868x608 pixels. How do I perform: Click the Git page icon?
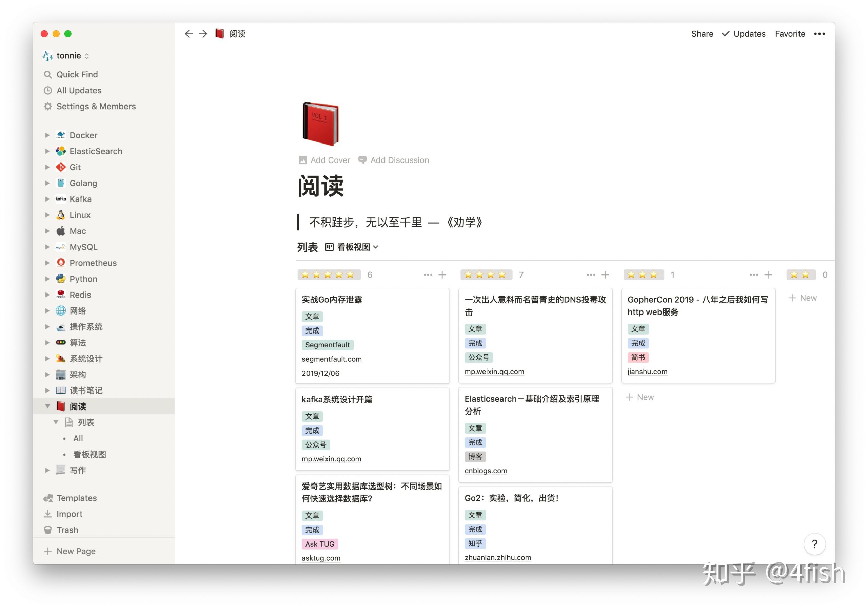coord(60,167)
